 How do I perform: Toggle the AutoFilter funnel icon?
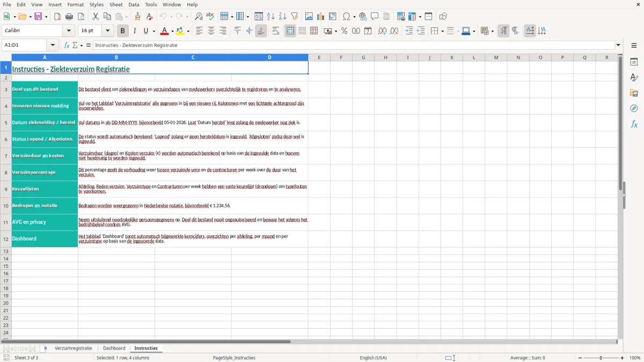click(x=294, y=17)
